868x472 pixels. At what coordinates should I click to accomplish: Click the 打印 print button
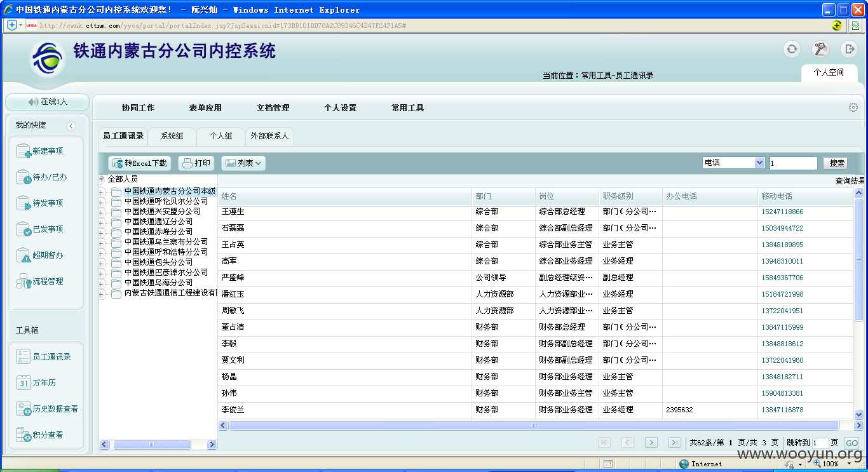click(x=196, y=163)
